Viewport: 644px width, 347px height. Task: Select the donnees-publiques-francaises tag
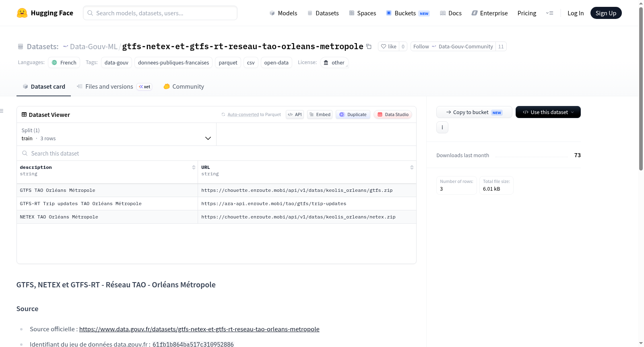click(x=173, y=62)
